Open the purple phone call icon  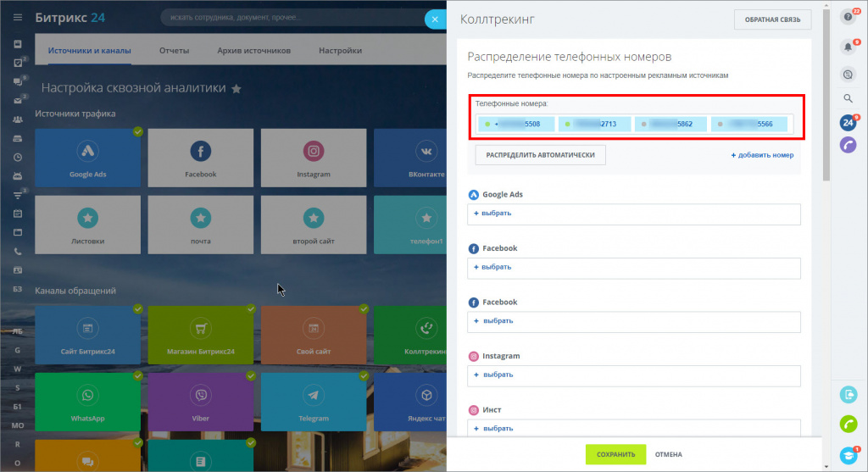(848, 145)
